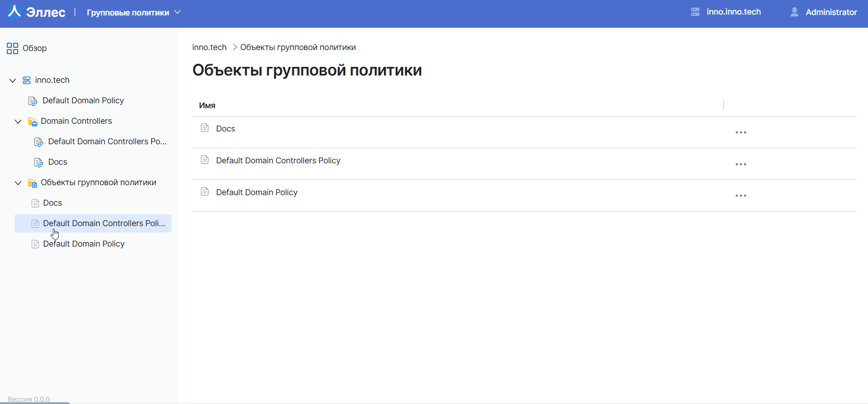Click the Эллес logo icon
The width and height of the screenshot is (868, 404).
[x=15, y=12]
